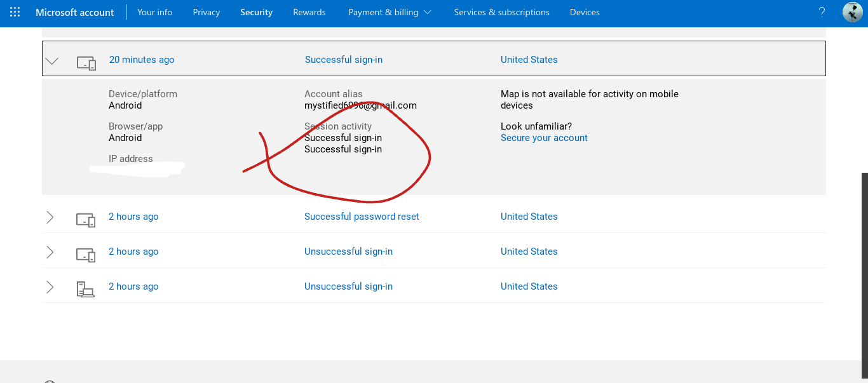Click the desktop computer icon in last activity row
Viewport: 868px width, 383px height.
[x=86, y=290]
